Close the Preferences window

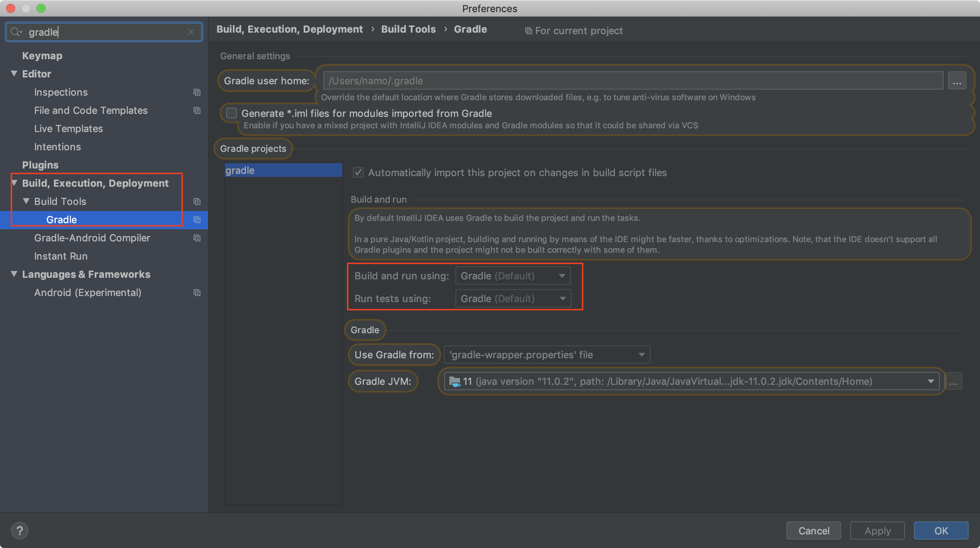pyautogui.click(x=11, y=8)
